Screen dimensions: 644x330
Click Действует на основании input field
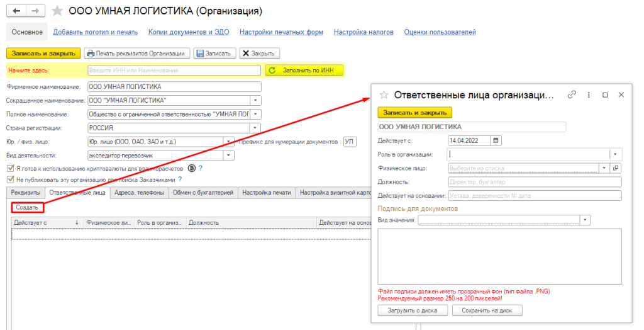(x=535, y=196)
